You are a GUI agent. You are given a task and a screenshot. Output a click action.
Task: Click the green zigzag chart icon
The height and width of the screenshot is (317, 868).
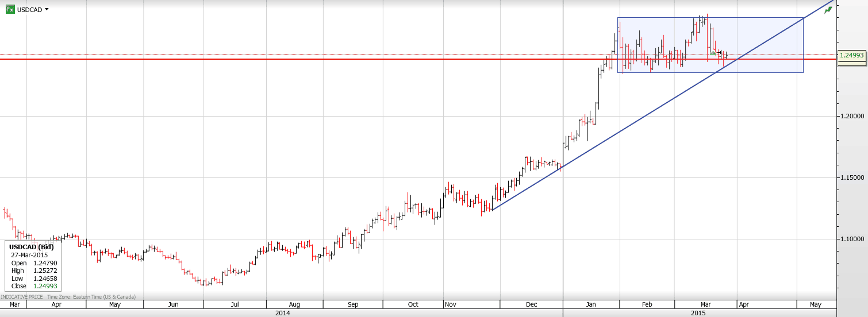tap(828, 10)
